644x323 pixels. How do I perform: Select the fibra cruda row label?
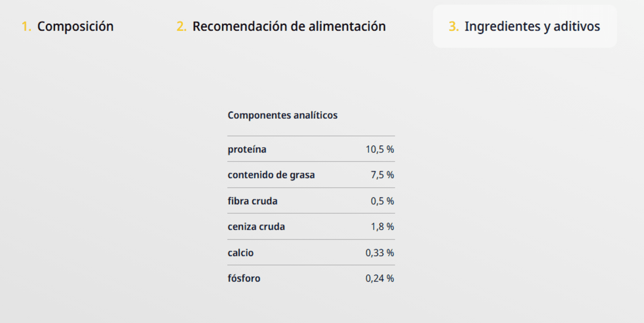click(253, 201)
